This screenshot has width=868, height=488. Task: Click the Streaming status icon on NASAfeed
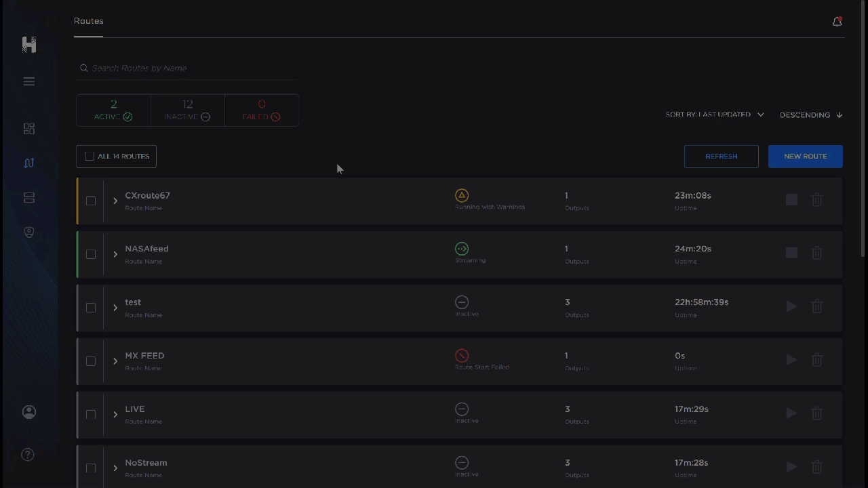[462, 249]
